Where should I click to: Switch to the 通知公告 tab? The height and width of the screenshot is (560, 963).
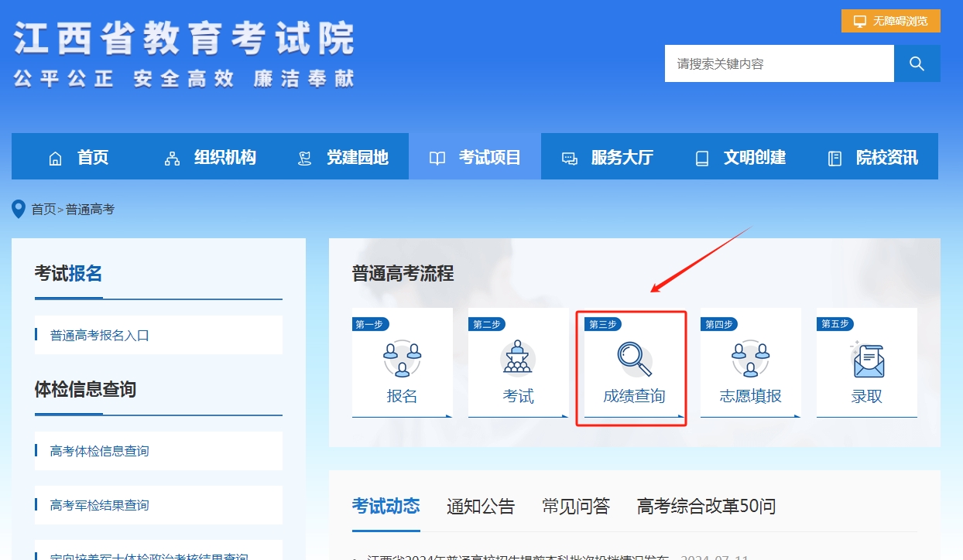click(x=481, y=507)
